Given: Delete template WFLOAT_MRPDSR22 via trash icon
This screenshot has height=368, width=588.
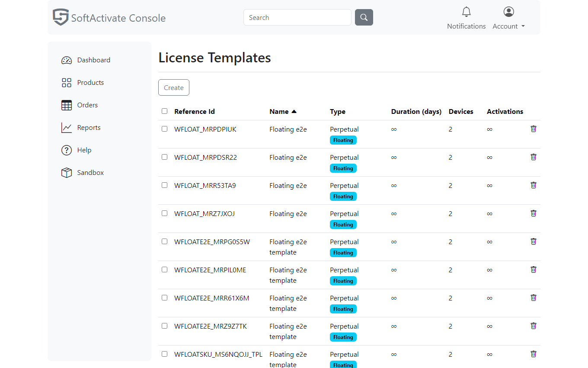Looking at the screenshot, I should tap(534, 157).
